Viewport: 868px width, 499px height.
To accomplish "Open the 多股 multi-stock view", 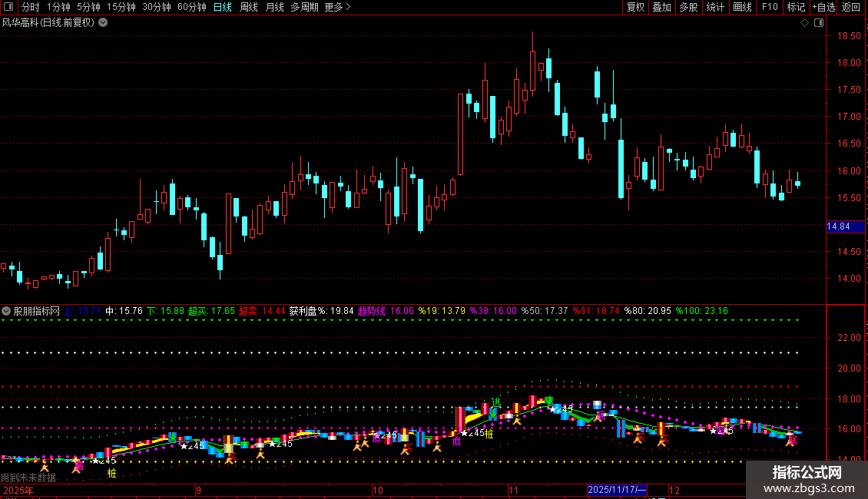I will click(x=688, y=7).
